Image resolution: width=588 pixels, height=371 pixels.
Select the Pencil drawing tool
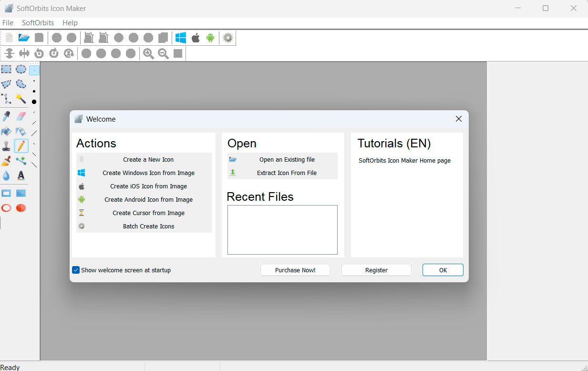pyautogui.click(x=21, y=145)
